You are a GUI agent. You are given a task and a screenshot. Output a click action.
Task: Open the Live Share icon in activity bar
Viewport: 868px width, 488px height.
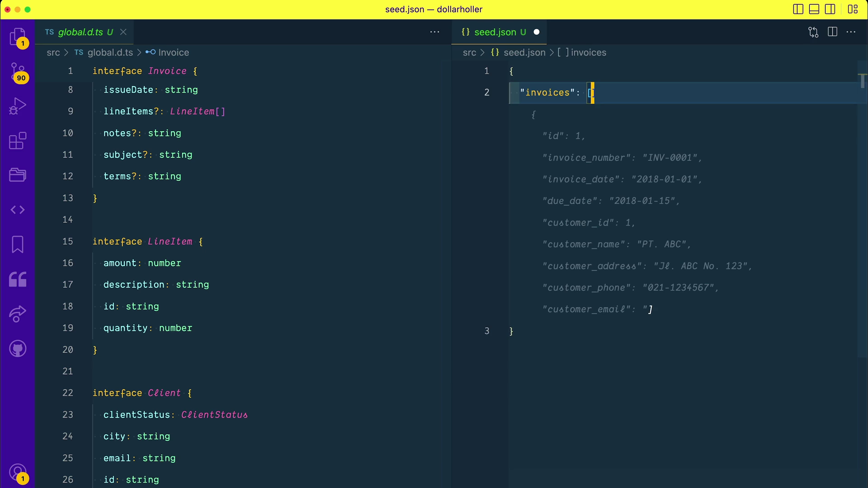(x=18, y=314)
